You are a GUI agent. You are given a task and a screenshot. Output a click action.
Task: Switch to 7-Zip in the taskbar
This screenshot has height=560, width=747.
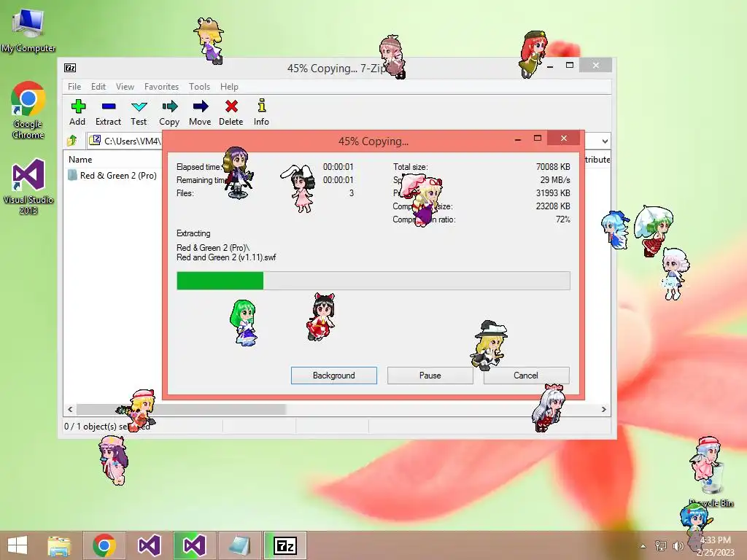pyautogui.click(x=285, y=545)
